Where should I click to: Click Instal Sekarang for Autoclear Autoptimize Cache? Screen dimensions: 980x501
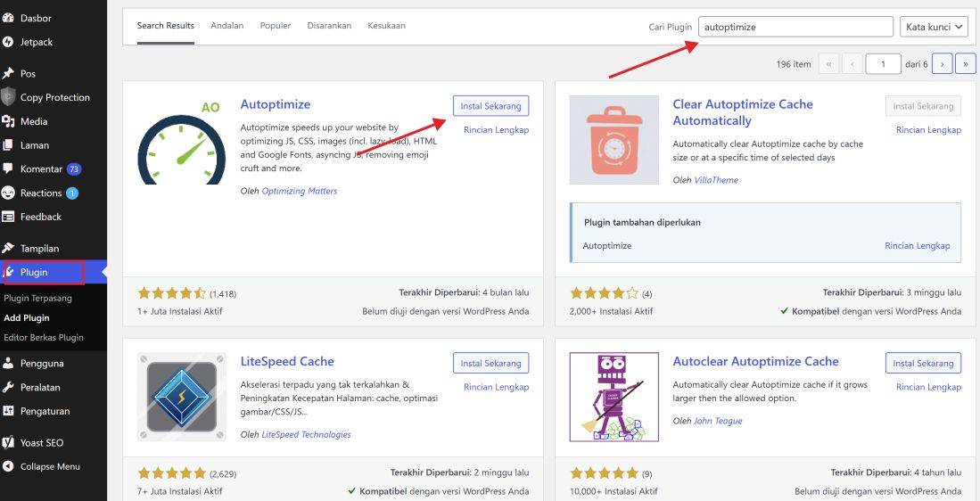[x=923, y=363]
